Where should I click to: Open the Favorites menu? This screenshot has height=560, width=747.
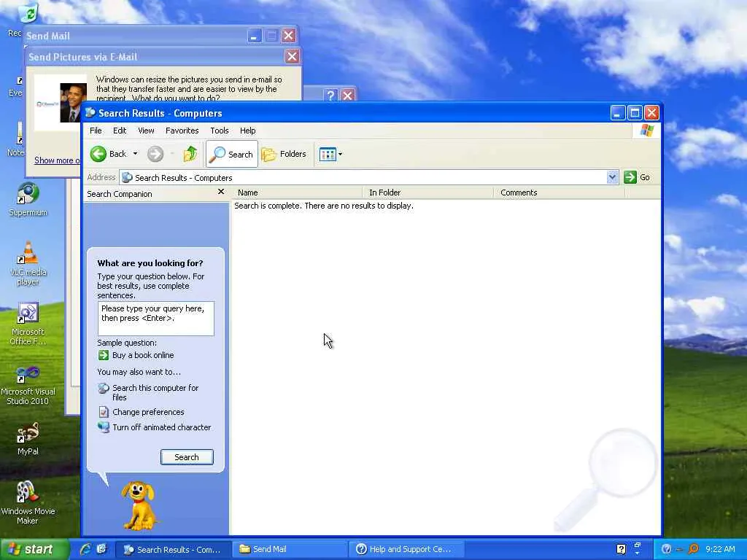click(182, 131)
